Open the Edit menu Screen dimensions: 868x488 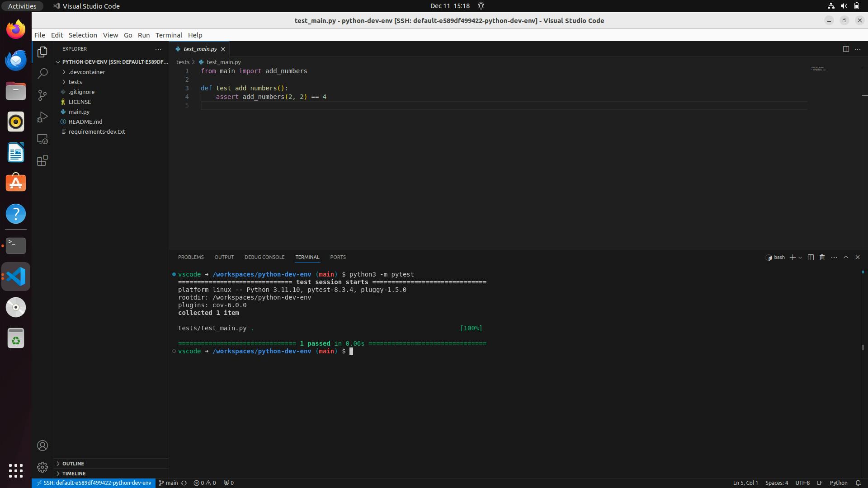pyautogui.click(x=57, y=35)
